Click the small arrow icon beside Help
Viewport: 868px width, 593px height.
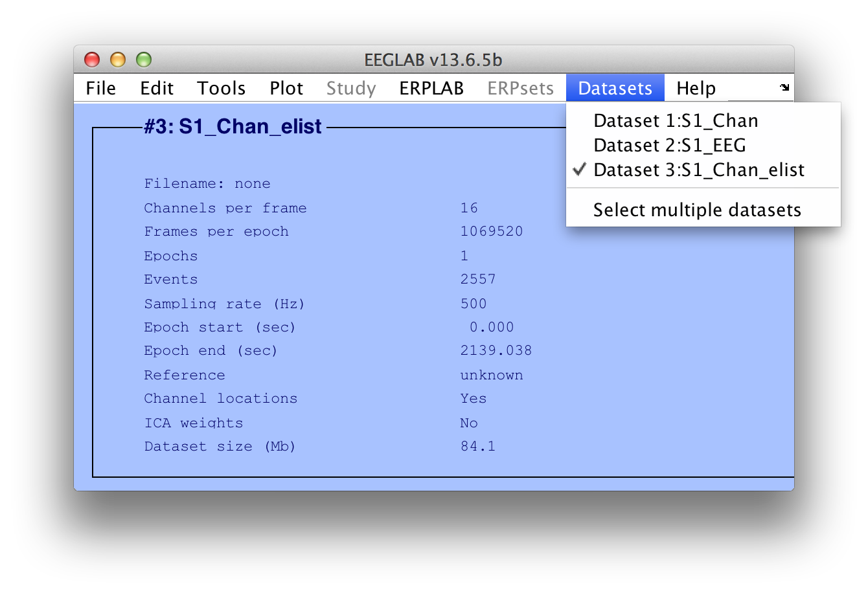(x=784, y=87)
